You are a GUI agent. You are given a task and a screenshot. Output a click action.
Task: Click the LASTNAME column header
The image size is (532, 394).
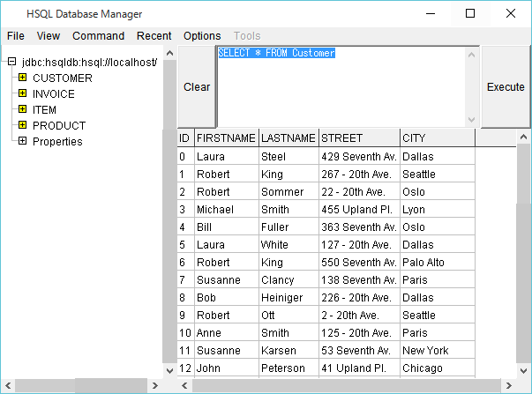[x=288, y=138]
